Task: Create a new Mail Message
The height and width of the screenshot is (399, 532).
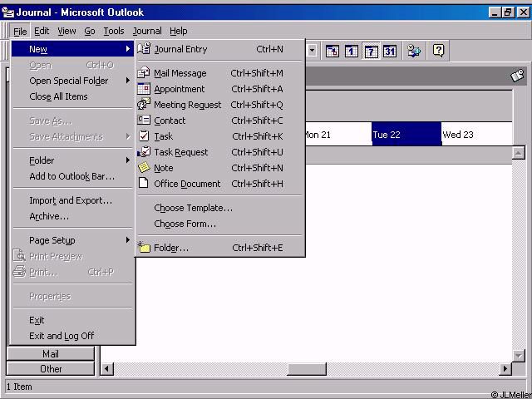Action: click(219, 73)
